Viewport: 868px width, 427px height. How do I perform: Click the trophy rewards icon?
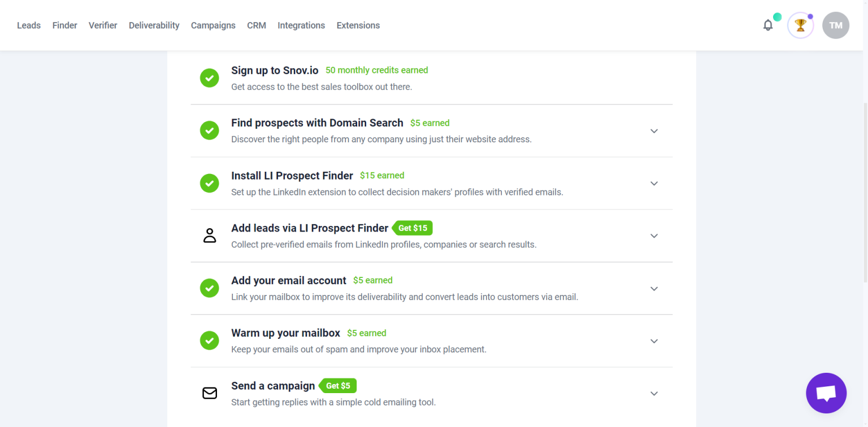tap(800, 25)
